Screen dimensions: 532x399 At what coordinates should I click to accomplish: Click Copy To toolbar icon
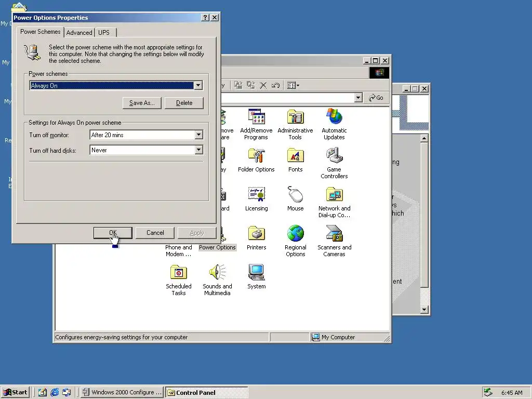point(251,85)
